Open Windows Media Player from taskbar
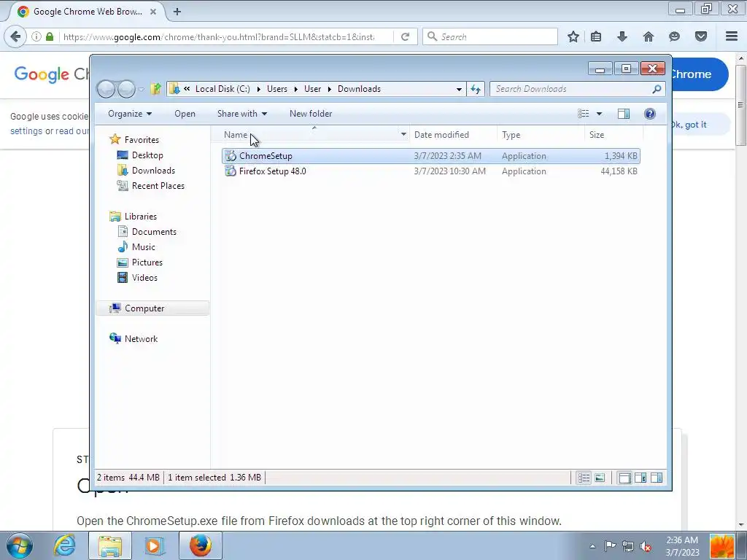 (155, 545)
